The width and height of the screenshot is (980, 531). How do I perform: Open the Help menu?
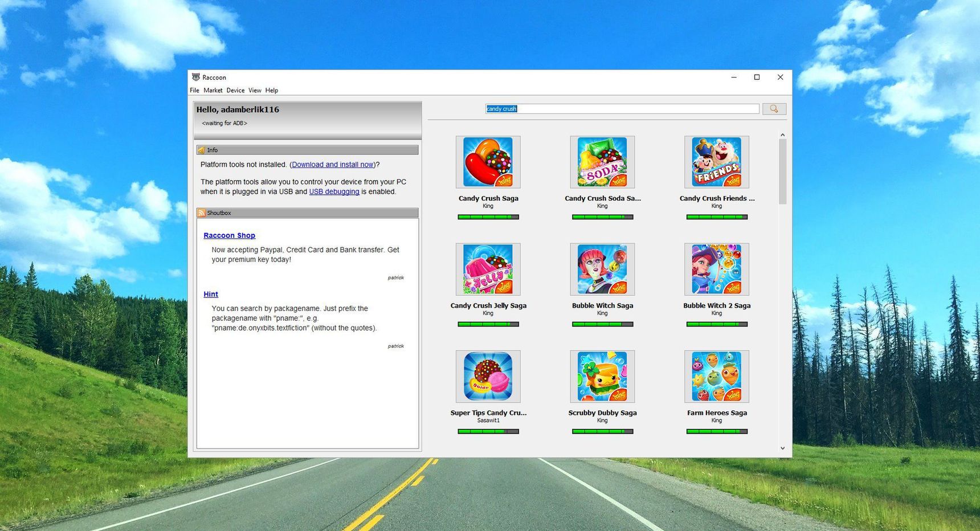click(x=272, y=90)
